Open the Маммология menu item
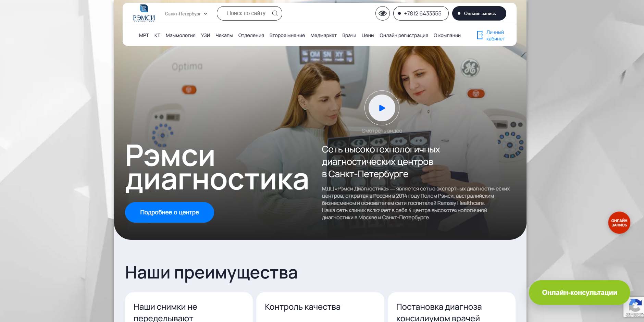 click(x=180, y=35)
